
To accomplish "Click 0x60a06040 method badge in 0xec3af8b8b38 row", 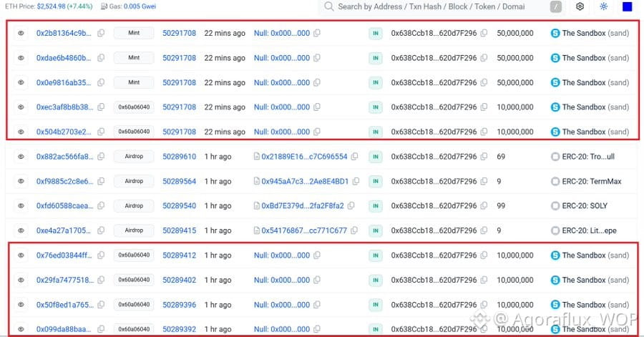I will coord(134,107).
